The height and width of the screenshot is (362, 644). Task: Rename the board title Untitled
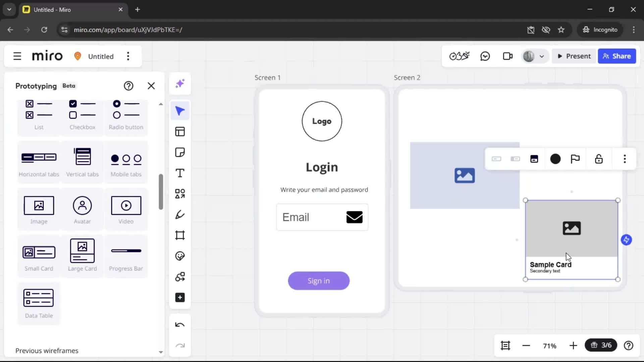coord(101,56)
